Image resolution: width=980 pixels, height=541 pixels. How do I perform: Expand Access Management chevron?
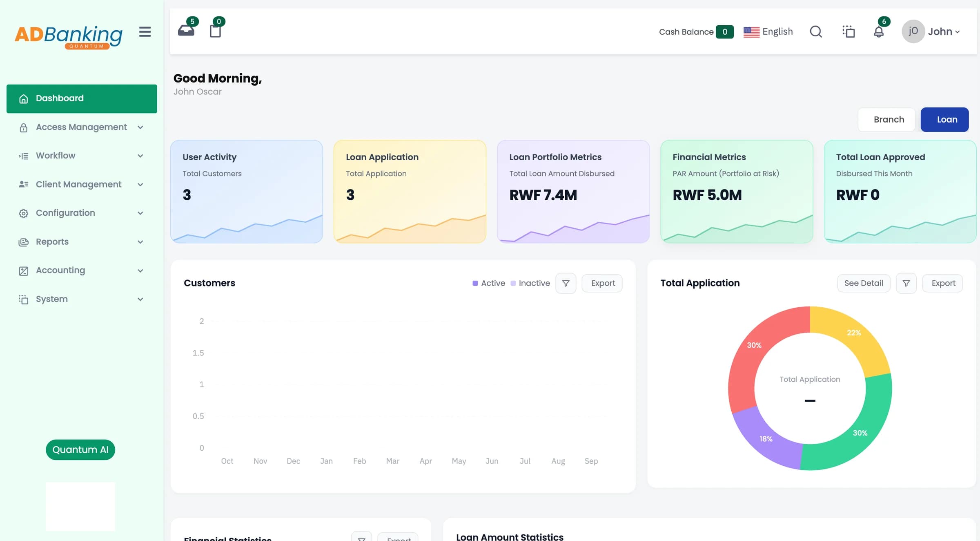(140, 127)
